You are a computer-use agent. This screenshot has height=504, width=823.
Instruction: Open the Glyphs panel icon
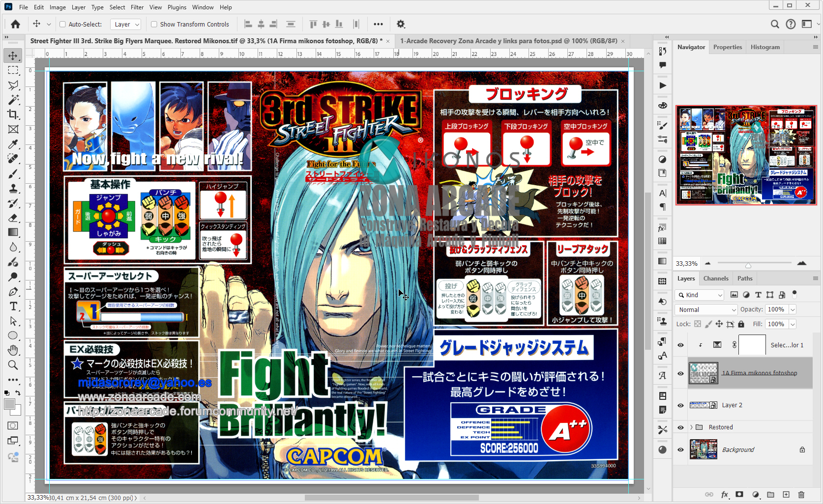(663, 376)
